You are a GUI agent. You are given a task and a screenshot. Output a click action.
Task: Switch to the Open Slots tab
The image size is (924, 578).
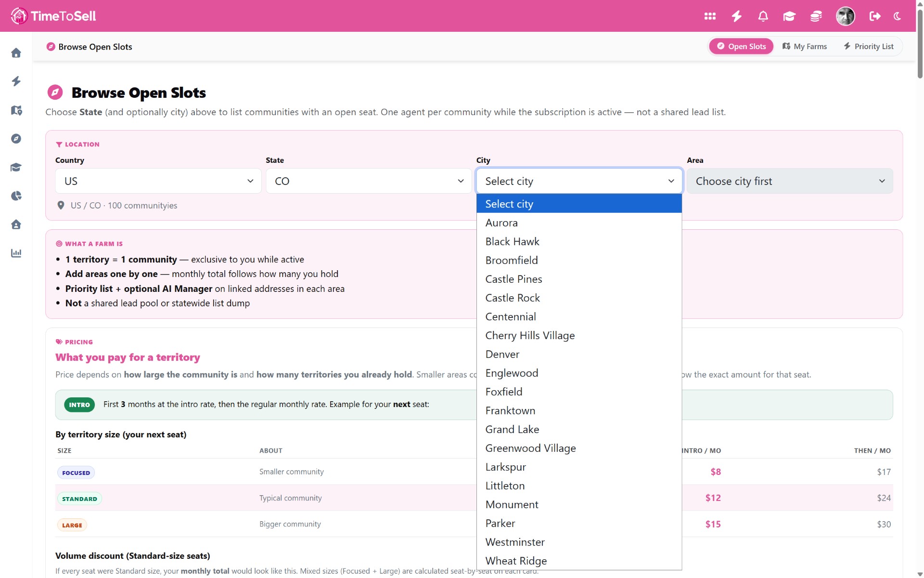point(741,46)
